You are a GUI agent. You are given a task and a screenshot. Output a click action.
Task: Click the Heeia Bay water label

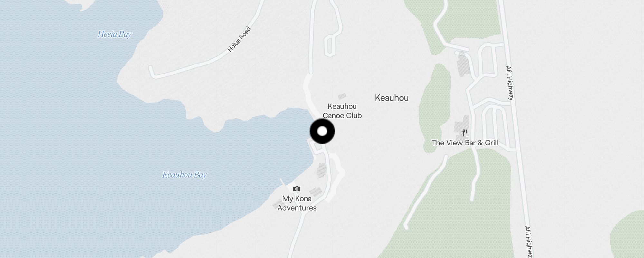point(115,34)
